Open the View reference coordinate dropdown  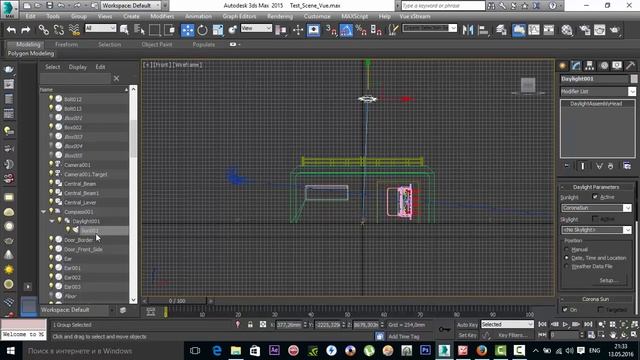256,28
